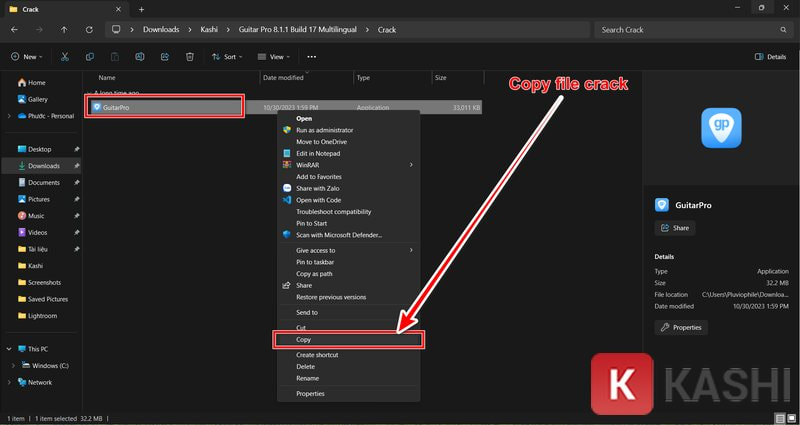Image resolution: width=800 pixels, height=425 pixels.
Task: Expand the Network tree node
Action: [x=9, y=382]
